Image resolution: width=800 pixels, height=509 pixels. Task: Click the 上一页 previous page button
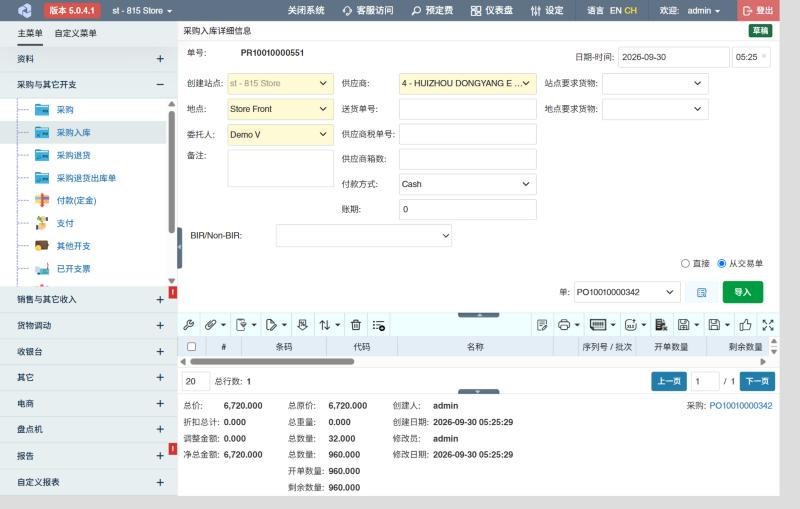669,381
